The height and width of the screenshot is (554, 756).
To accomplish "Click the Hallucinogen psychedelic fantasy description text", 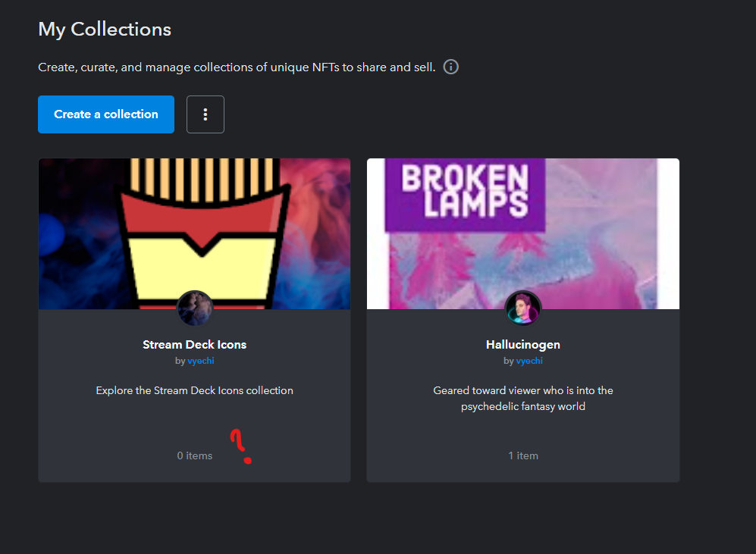I will tap(522, 398).
